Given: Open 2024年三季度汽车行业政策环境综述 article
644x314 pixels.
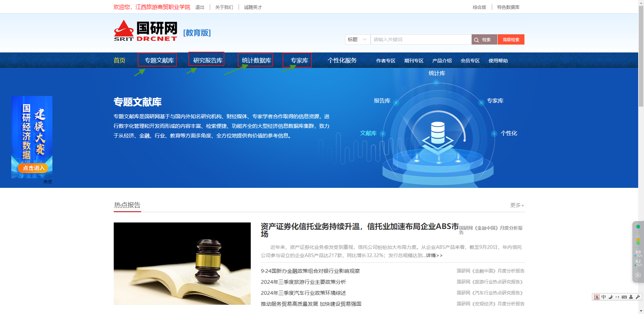Looking at the screenshot, I should 304,293.
